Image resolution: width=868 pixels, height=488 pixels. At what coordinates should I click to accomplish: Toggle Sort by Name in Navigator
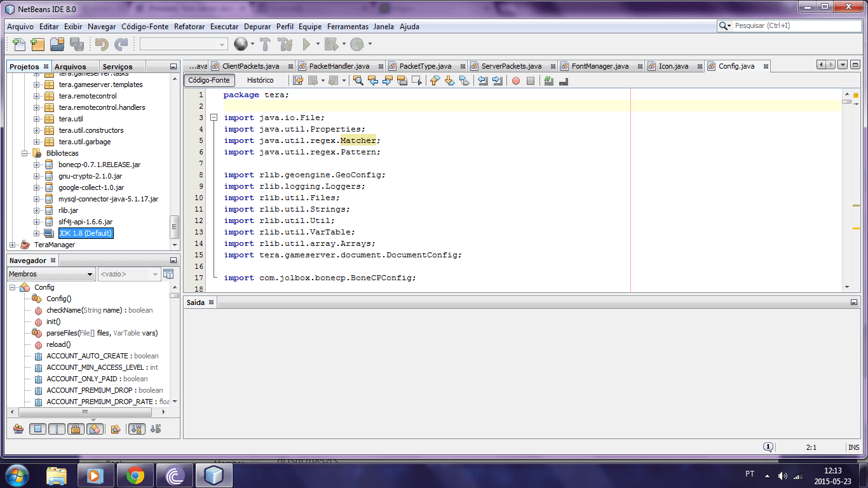coord(137,429)
